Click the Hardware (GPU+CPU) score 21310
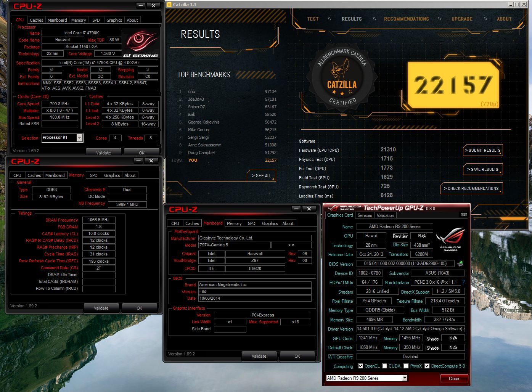Screen dimensions: 532x392 coord(388,149)
